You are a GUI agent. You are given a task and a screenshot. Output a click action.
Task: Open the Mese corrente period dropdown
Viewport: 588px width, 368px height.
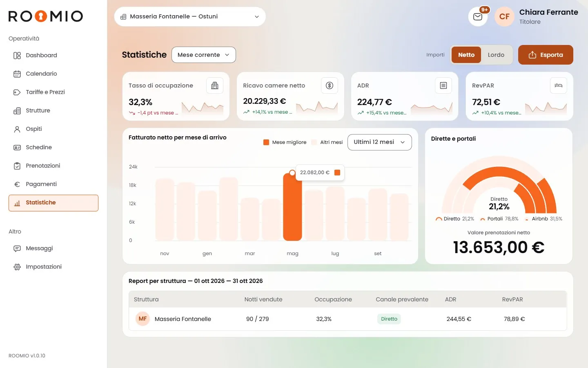pyautogui.click(x=204, y=55)
